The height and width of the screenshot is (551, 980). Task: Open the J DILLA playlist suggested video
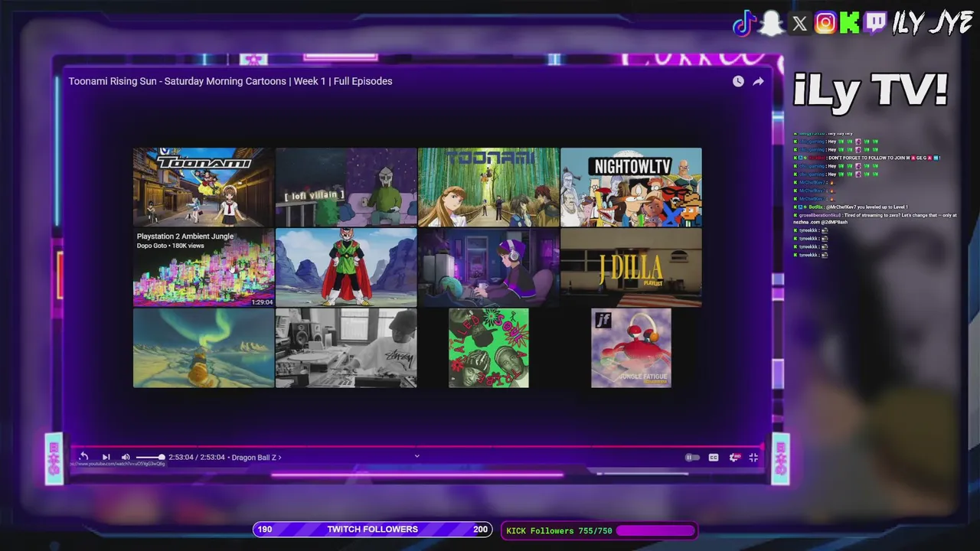point(631,268)
